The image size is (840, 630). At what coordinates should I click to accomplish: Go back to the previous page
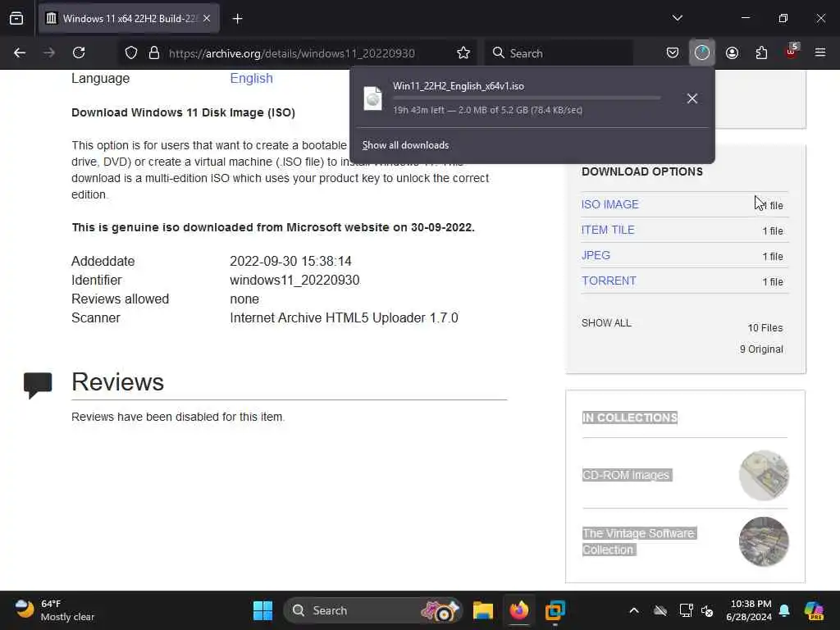click(20, 52)
